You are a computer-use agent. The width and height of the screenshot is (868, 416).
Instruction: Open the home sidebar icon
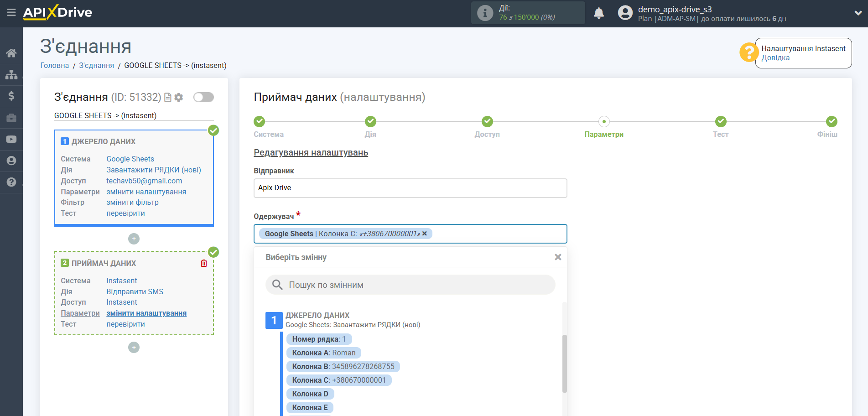coord(11,53)
